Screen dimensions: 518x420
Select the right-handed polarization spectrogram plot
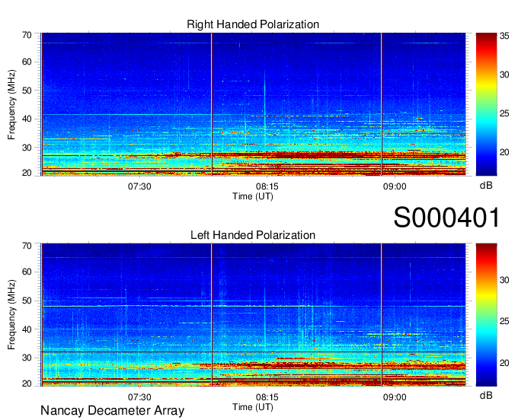tap(253, 104)
